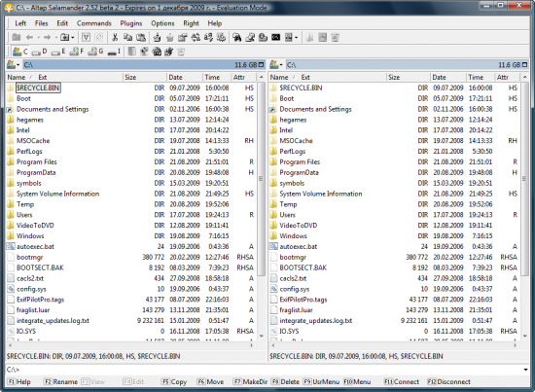Open forward history dropdown arrow
This screenshot has height=392, width=535.
[x=56, y=38]
